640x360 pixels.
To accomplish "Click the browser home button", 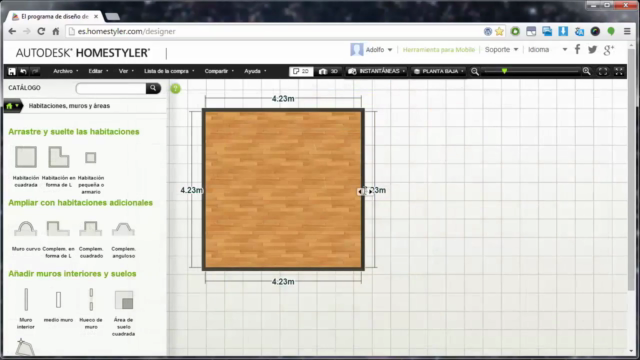I will point(56,31).
